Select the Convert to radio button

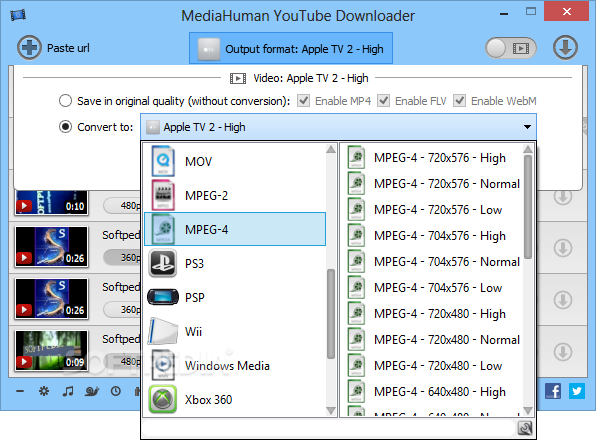point(65,127)
